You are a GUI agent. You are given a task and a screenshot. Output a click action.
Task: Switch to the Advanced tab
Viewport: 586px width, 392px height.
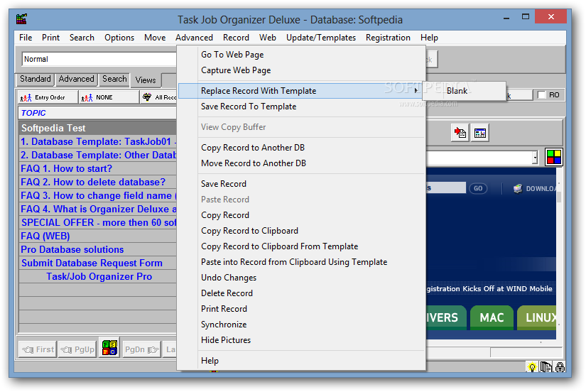[x=76, y=80]
